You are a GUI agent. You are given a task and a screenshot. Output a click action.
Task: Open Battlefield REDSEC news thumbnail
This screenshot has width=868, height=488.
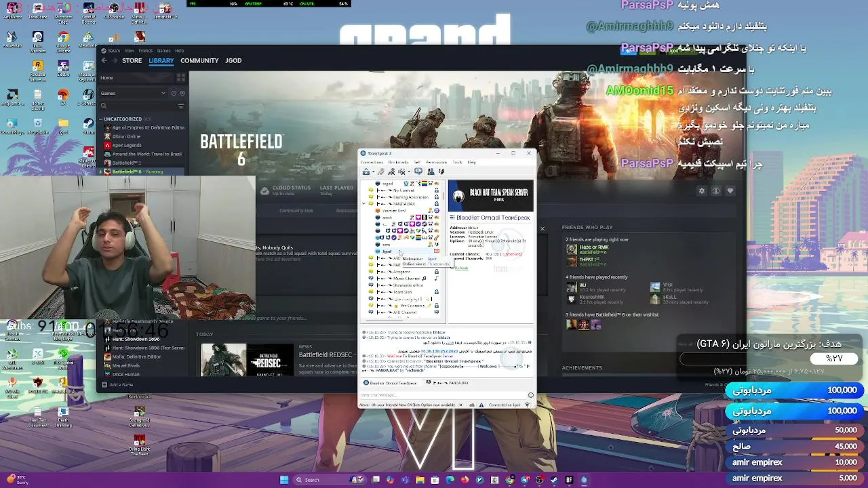(247, 360)
